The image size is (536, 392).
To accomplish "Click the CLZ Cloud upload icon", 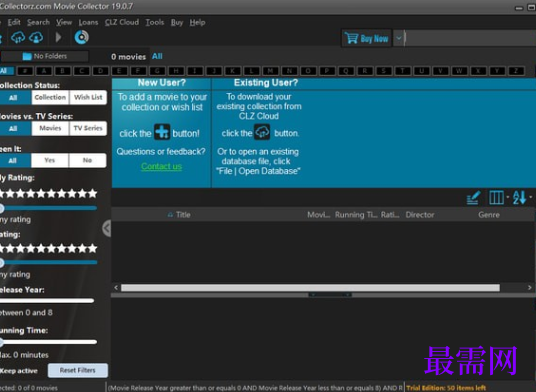I will click(x=36, y=37).
